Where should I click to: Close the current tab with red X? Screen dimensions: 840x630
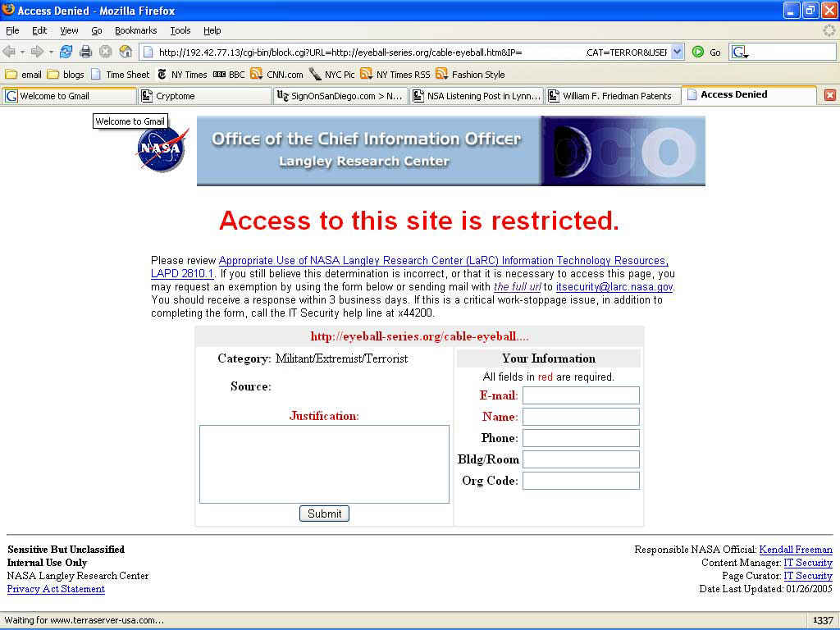(x=829, y=95)
